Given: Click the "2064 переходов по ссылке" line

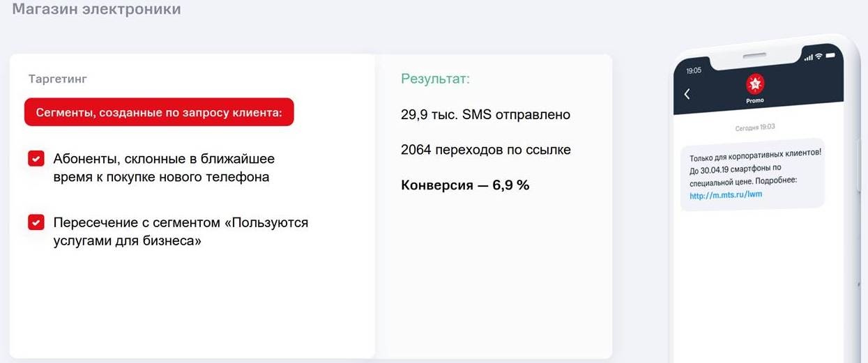Looking at the screenshot, I should (486, 150).
